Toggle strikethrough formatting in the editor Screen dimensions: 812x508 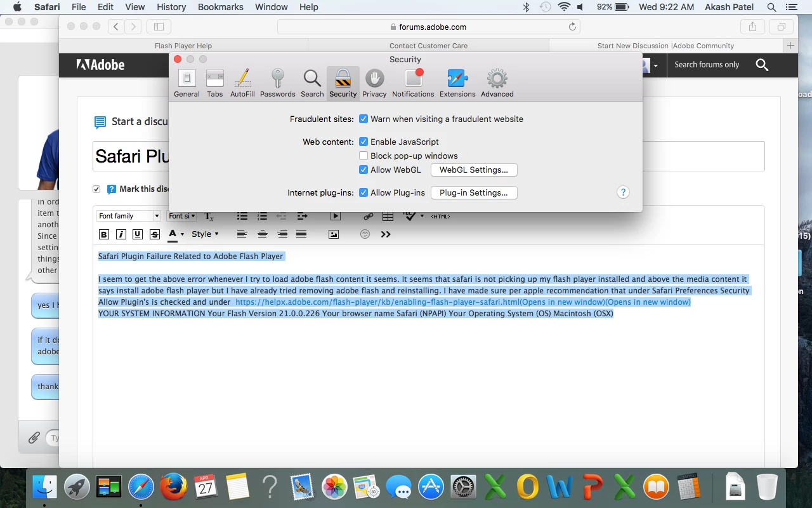click(155, 234)
